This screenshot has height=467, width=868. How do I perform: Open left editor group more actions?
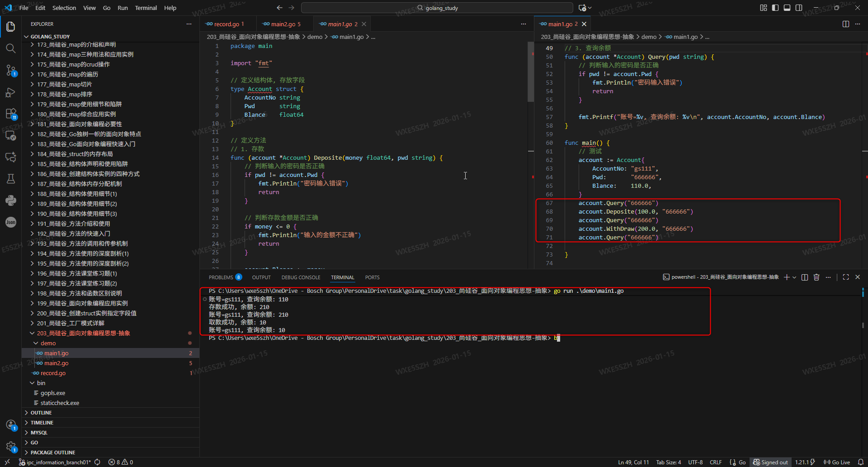click(x=524, y=24)
